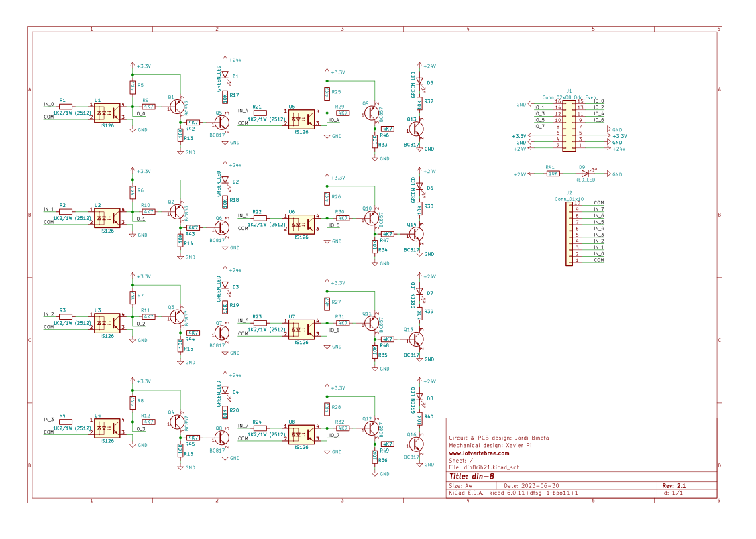Select resistor R24 on IN_7 line
The image size is (756, 539).
click(x=260, y=428)
